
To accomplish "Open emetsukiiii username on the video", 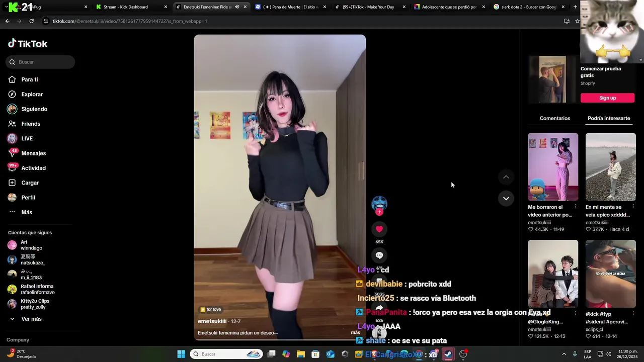I will pos(212,321).
